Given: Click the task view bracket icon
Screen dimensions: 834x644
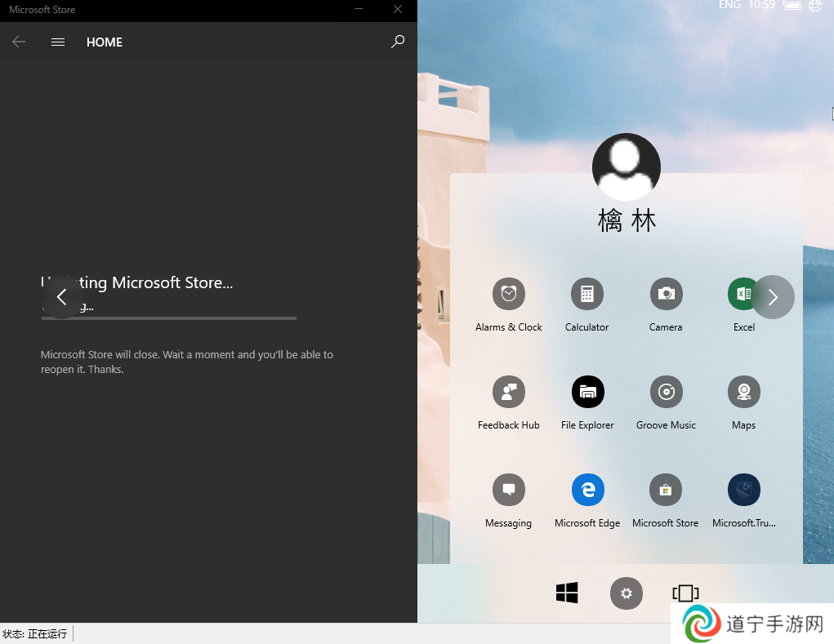Looking at the screenshot, I should (685, 593).
